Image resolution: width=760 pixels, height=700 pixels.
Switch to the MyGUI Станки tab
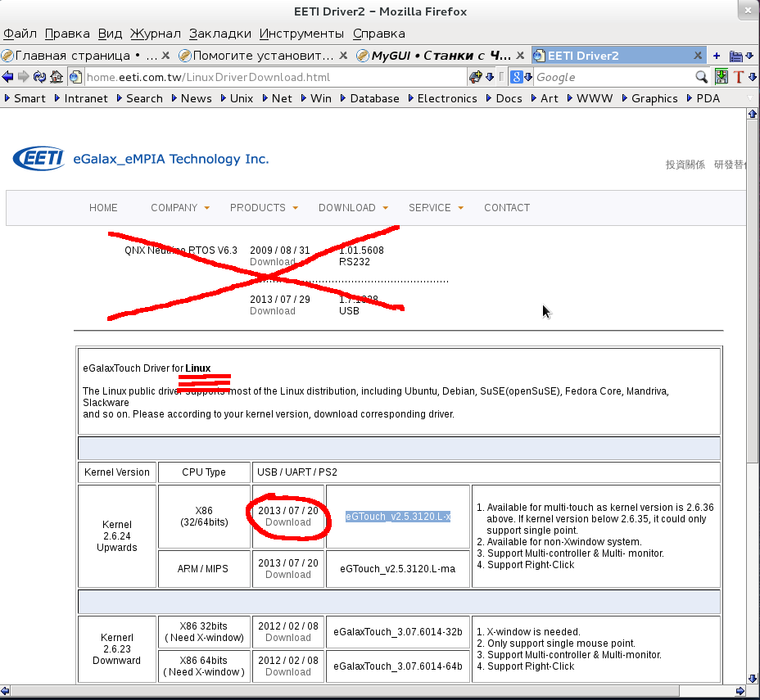click(x=441, y=56)
